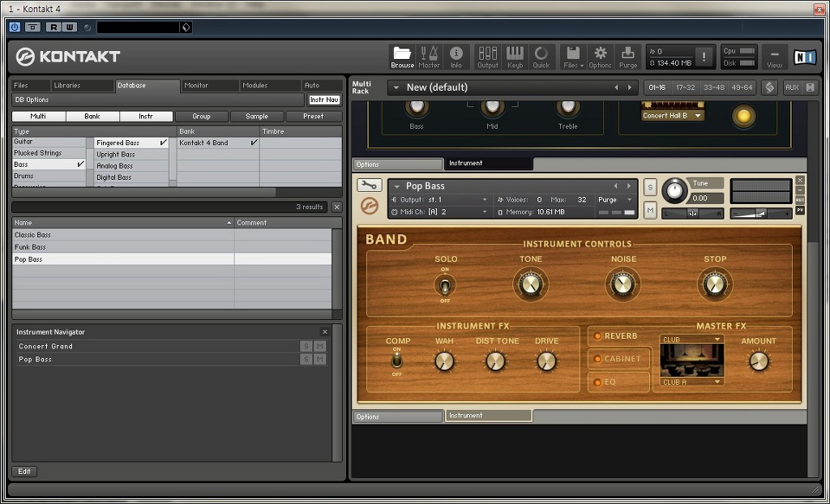
Task: Click the DB Options button
Action: (x=158, y=100)
